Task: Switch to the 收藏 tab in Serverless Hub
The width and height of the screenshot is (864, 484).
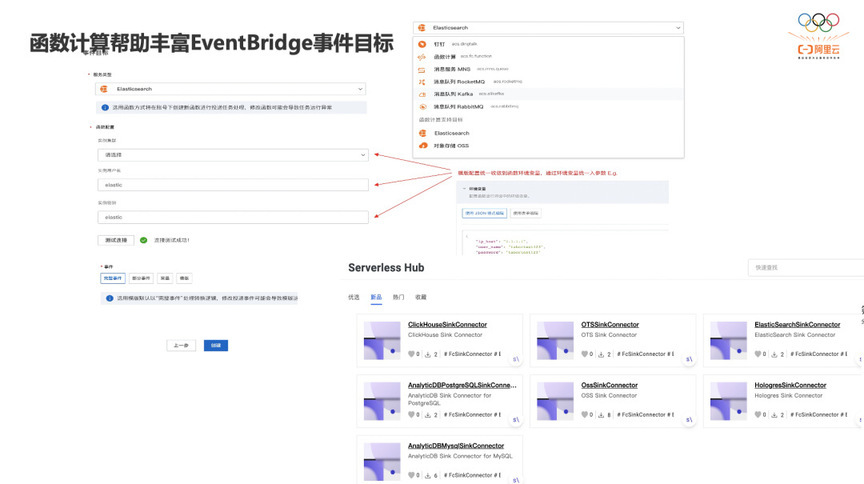Action: coord(421,297)
